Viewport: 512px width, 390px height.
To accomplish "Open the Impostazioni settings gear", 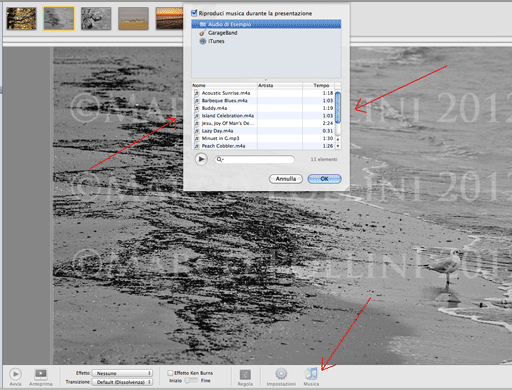I will tap(281, 374).
